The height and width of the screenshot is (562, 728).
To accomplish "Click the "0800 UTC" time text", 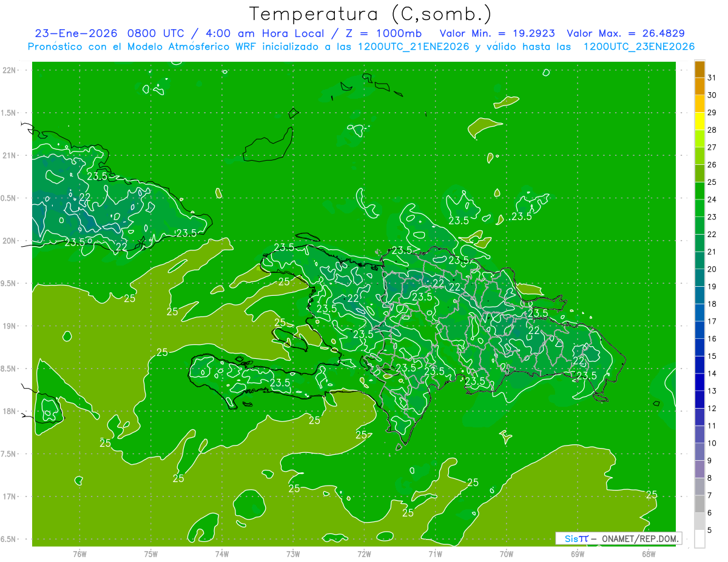I will 156,33.
